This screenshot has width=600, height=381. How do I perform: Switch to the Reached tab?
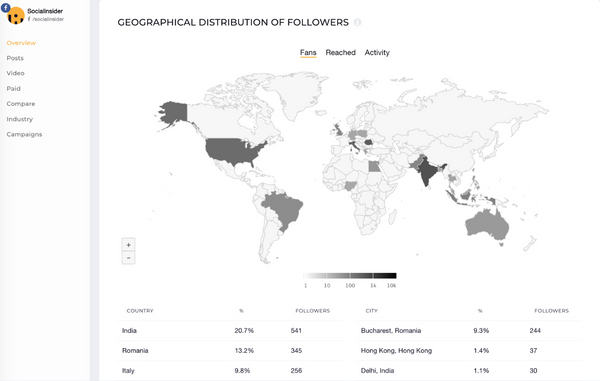click(341, 52)
